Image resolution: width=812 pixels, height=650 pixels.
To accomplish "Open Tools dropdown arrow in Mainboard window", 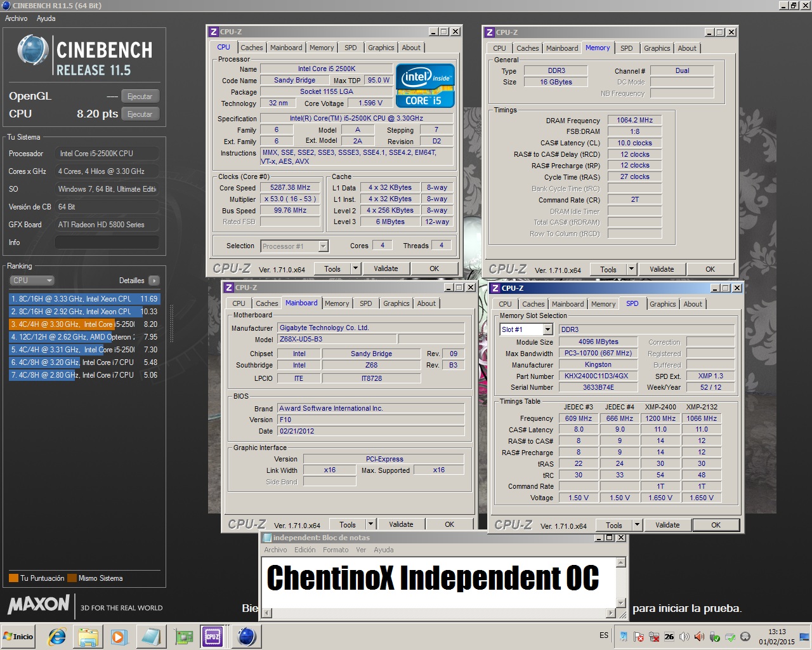I will click(x=370, y=524).
